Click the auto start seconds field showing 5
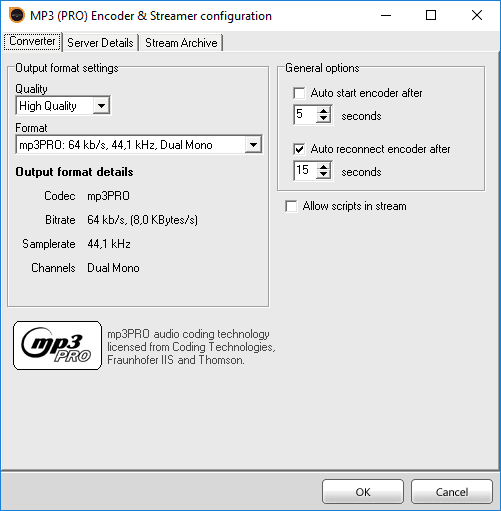The height and width of the screenshot is (511, 501). (x=305, y=115)
